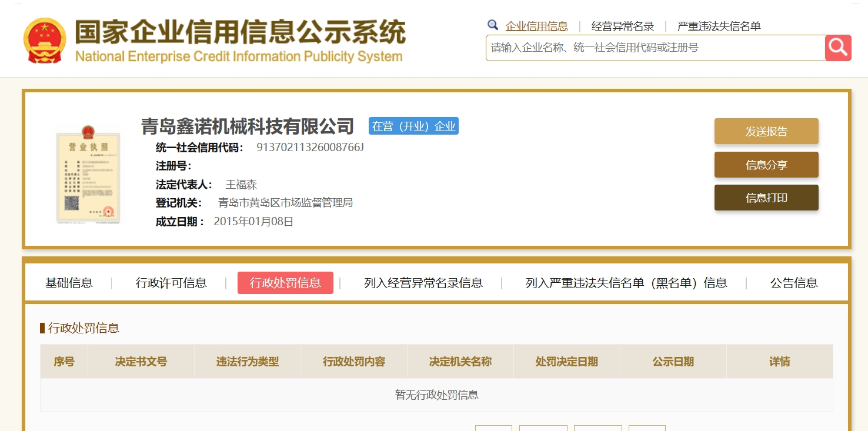868x431 pixels.
Task: Switch to the 基础信息 tab
Action: coord(69,283)
